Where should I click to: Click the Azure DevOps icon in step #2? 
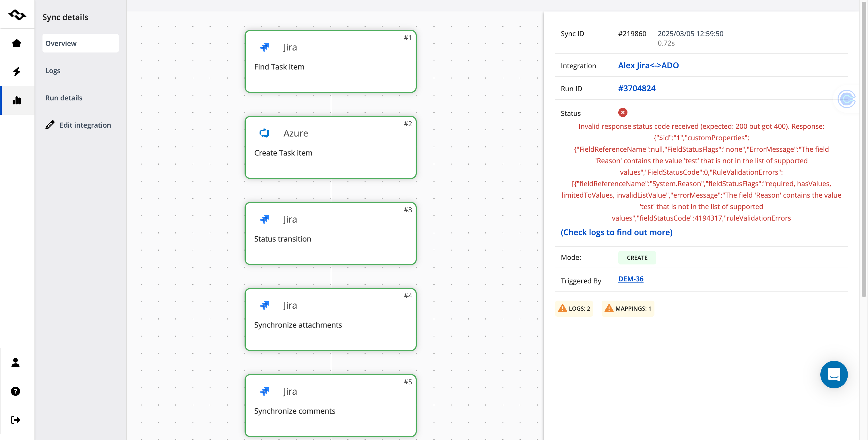265,133
